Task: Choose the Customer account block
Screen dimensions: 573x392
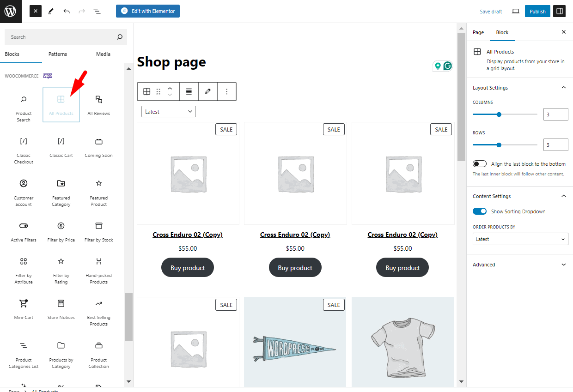Action: tap(24, 192)
